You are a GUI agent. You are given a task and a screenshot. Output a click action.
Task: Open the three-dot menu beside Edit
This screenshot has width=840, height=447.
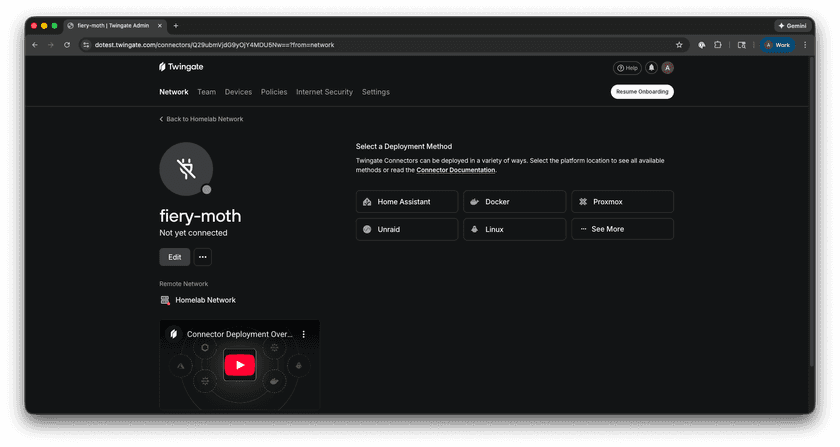pos(202,257)
